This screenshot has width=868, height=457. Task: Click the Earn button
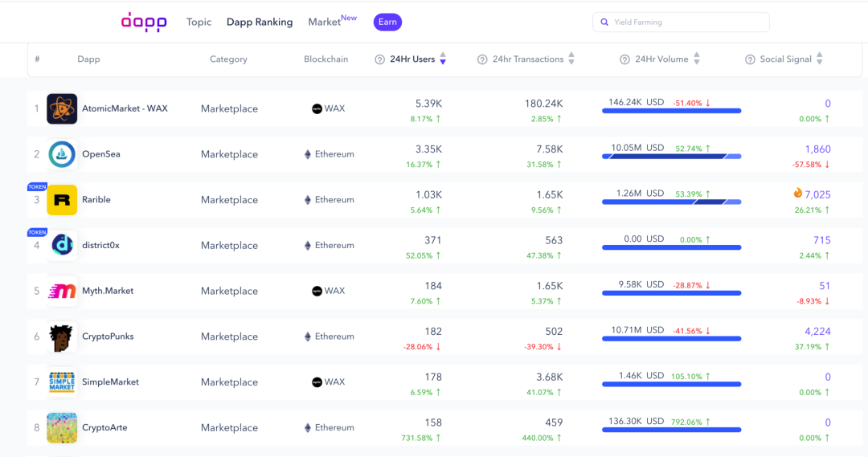click(x=387, y=22)
